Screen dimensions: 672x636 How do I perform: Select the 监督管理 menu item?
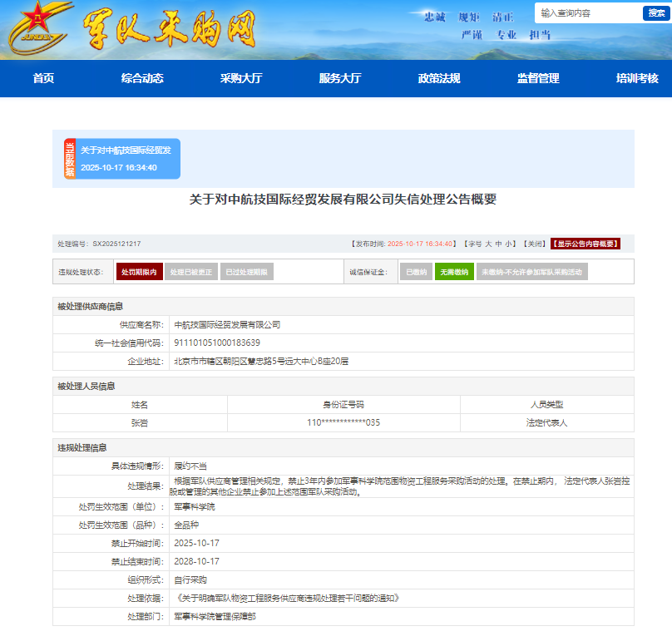tap(538, 78)
